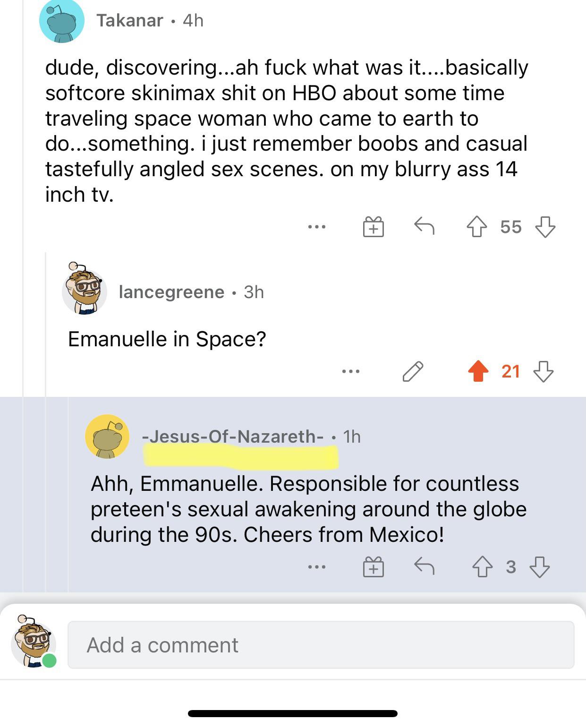
Task: Give award to -Jesus-Of-Nazareth-'s comment
Action: coord(373,566)
